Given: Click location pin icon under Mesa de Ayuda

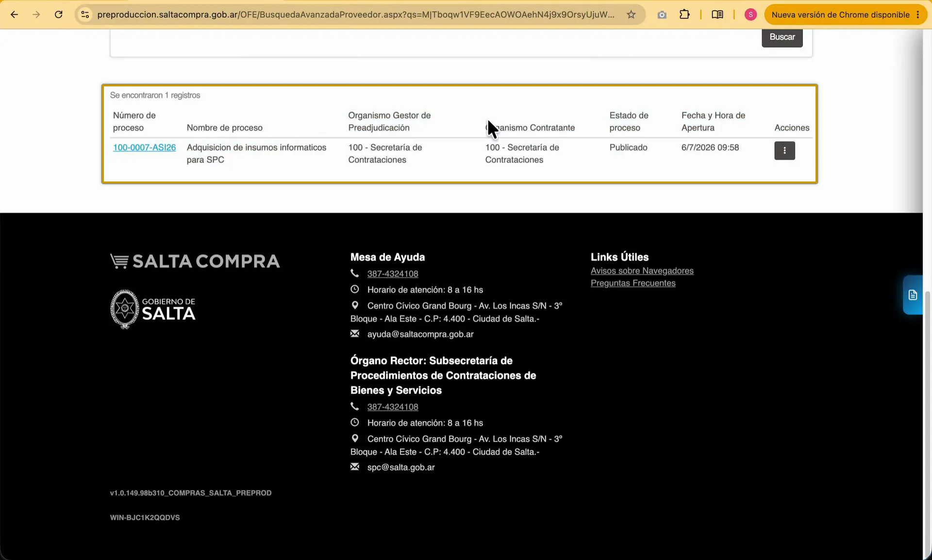Looking at the screenshot, I should [x=355, y=305].
